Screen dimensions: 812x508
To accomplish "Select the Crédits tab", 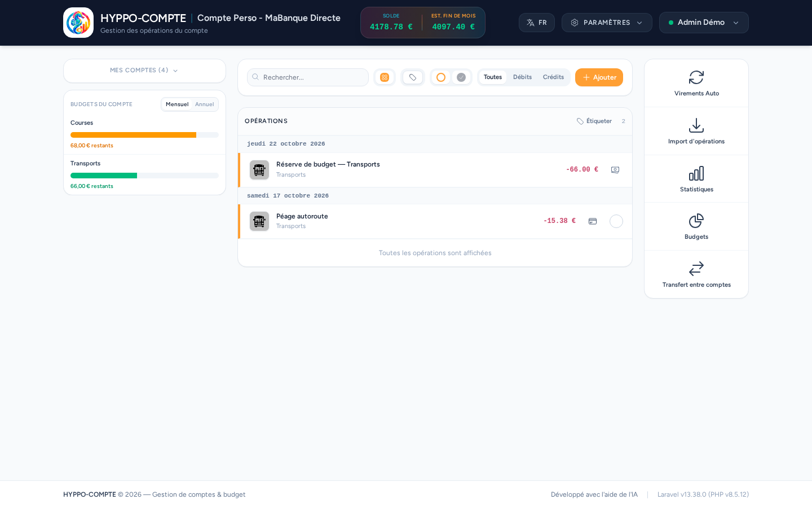I will [553, 77].
